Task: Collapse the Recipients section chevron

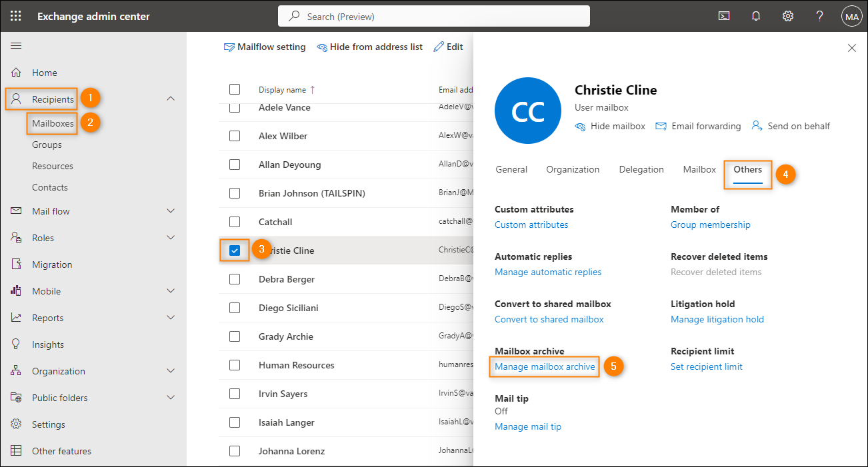Action: pyautogui.click(x=171, y=99)
